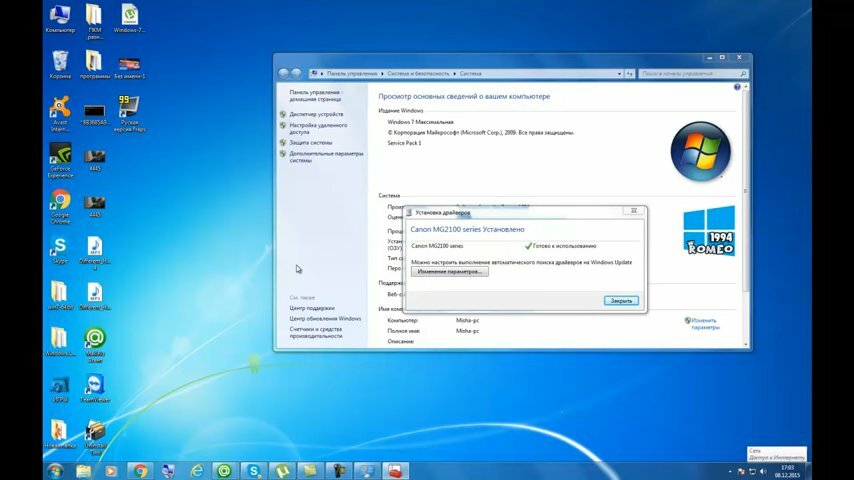Launch Windows Media Player from taskbar
Screen dimensions: 854x480
pyautogui.click(x=111, y=471)
